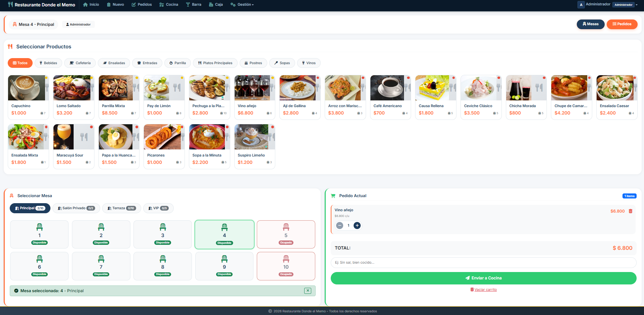Screen dimensions: 644x315
Task: Click the shopping cart icon in Pedido Actual
Action: (333, 195)
